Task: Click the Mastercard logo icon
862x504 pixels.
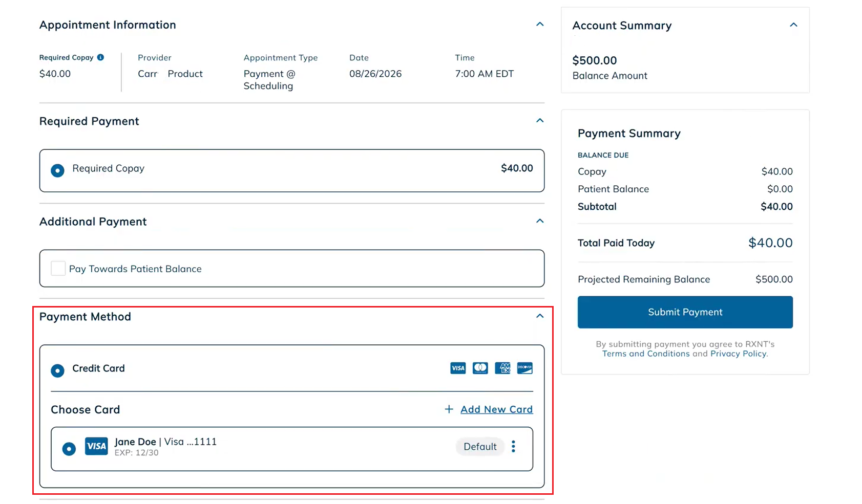Action: click(480, 368)
